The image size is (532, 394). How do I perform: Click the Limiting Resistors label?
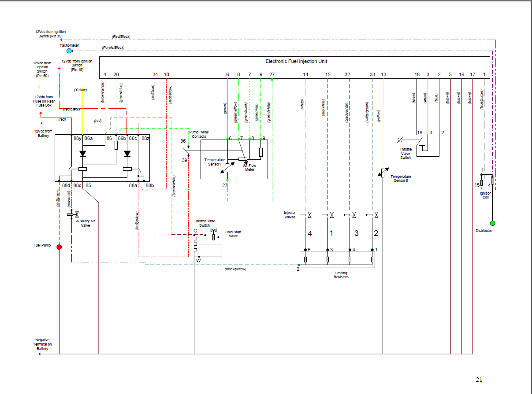point(341,275)
